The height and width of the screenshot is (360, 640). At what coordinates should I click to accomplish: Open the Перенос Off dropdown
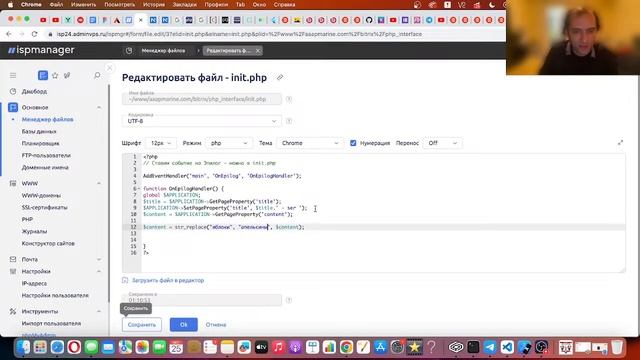442,143
